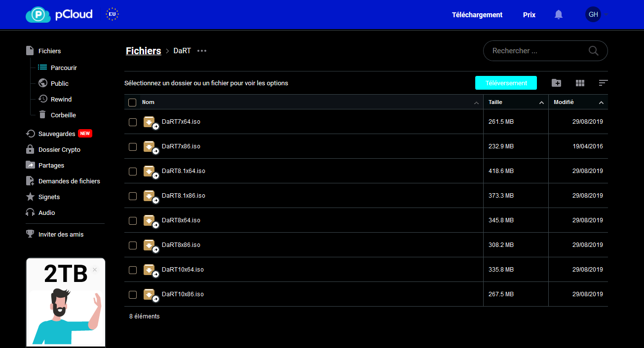Open the notifications bell
The height and width of the screenshot is (348, 644).
pyautogui.click(x=559, y=15)
